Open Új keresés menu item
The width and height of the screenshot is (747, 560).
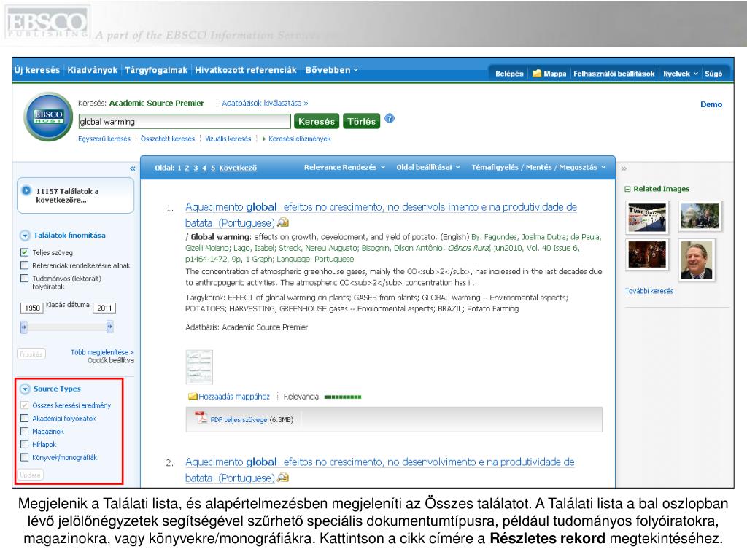pyautogui.click(x=37, y=70)
